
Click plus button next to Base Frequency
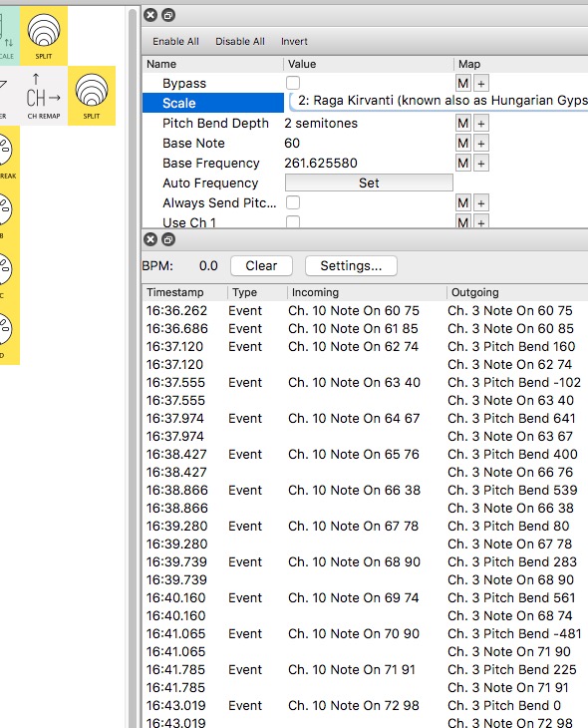click(x=481, y=163)
